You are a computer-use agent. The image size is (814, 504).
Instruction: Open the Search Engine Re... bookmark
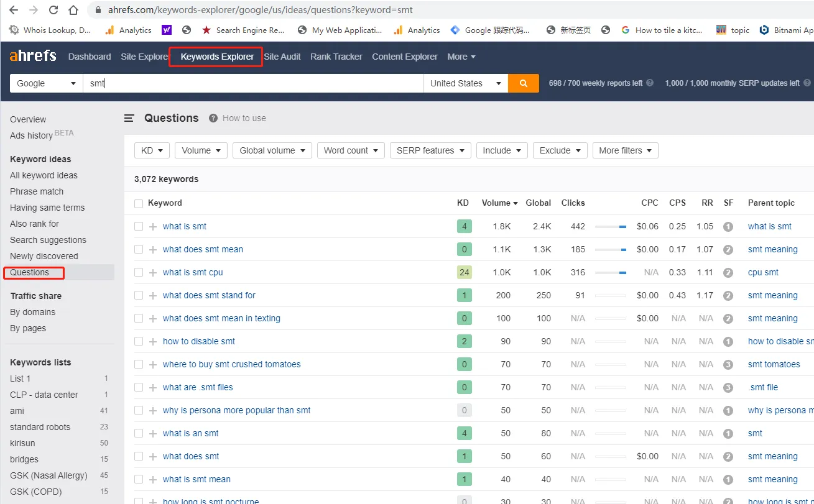pos(243,30)
